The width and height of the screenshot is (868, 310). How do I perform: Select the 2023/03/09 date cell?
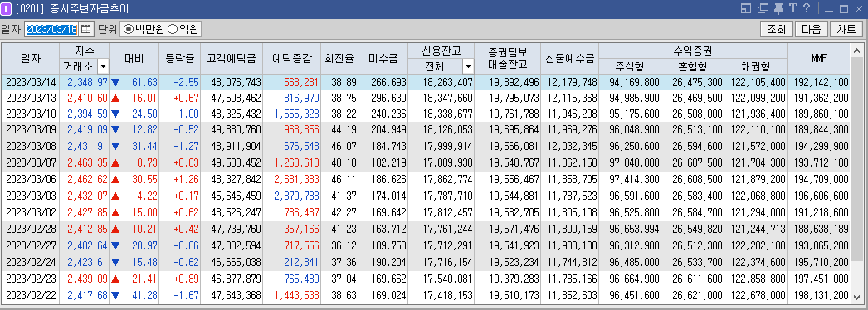31,130
